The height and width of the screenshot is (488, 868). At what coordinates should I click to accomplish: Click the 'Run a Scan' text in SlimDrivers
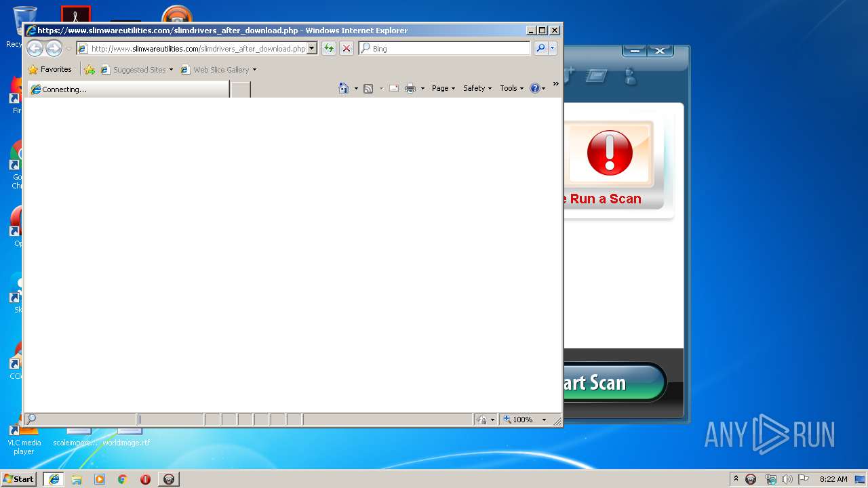606,199
